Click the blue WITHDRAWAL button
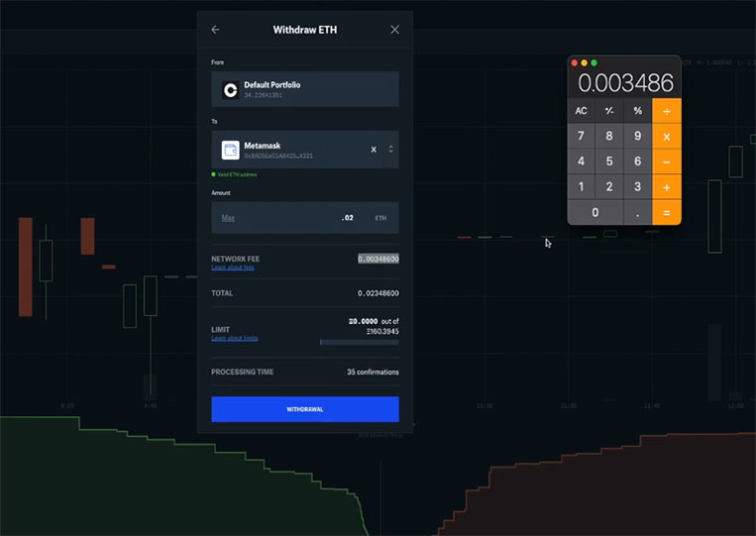The width and height of the screenshot is (756, 536). 305,409
